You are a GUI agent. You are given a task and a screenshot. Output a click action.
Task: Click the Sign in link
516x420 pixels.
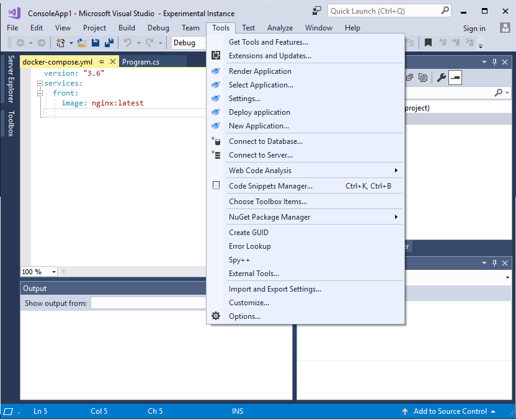click(474, 29)
